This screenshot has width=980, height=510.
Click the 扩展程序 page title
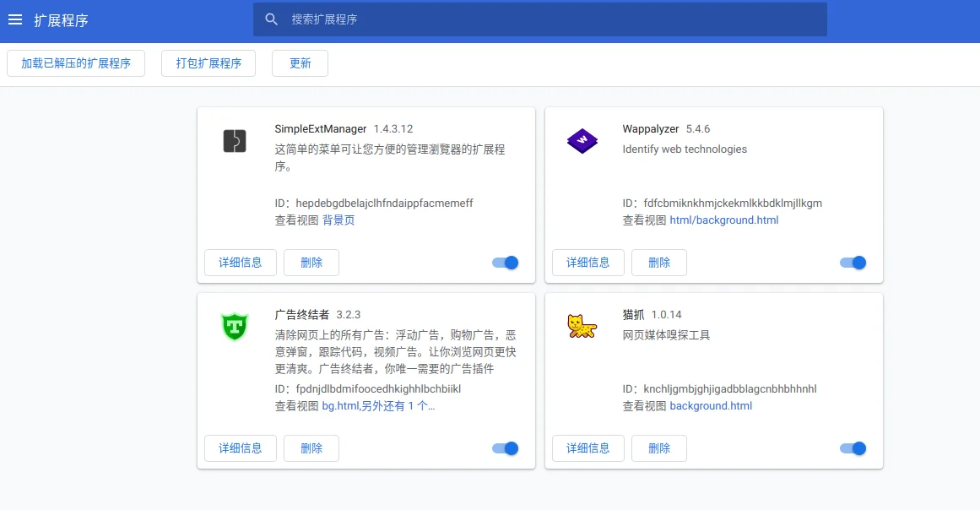click(62, 20)
